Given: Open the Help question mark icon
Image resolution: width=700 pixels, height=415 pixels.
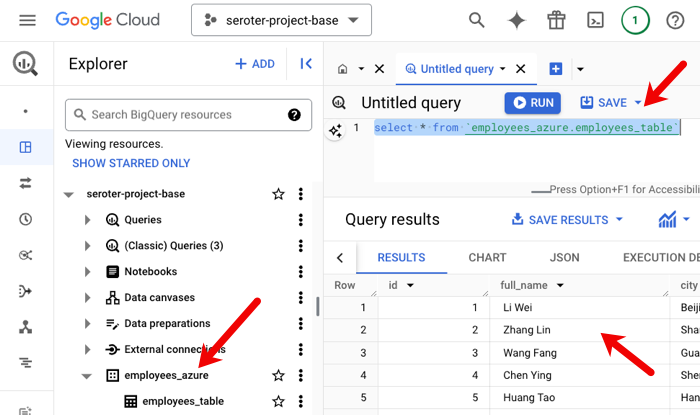Looking at the screenshot, I should [x=674, y=20].
